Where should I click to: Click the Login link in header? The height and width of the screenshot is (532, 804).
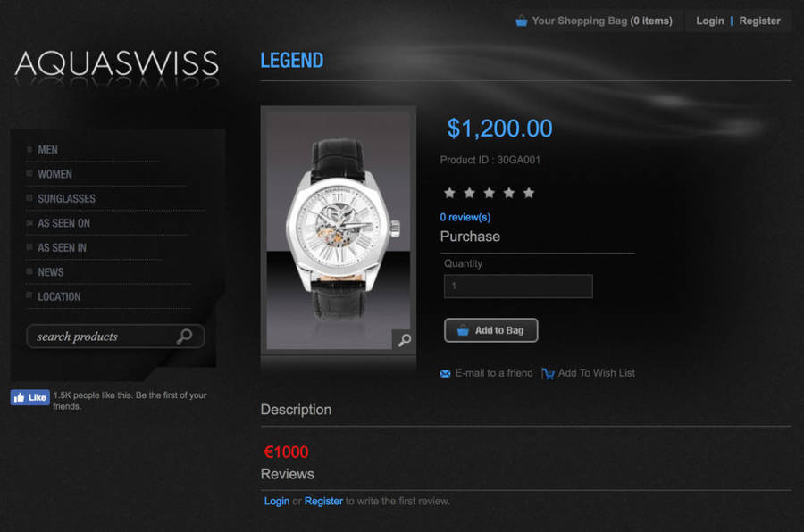[709, 21]
